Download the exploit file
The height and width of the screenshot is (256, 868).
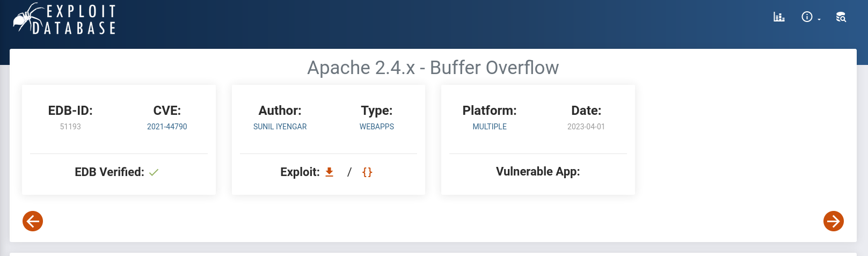tap(330, 172)
